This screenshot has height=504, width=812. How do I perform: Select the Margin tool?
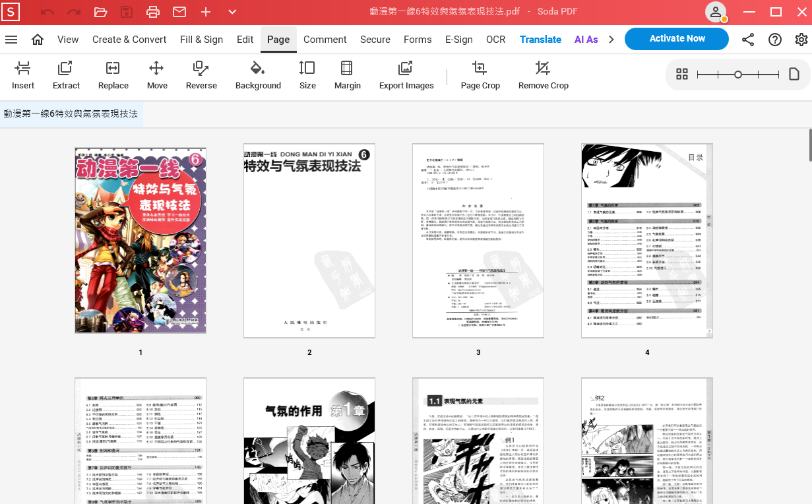pyautogui.click(x=347, y=75)
